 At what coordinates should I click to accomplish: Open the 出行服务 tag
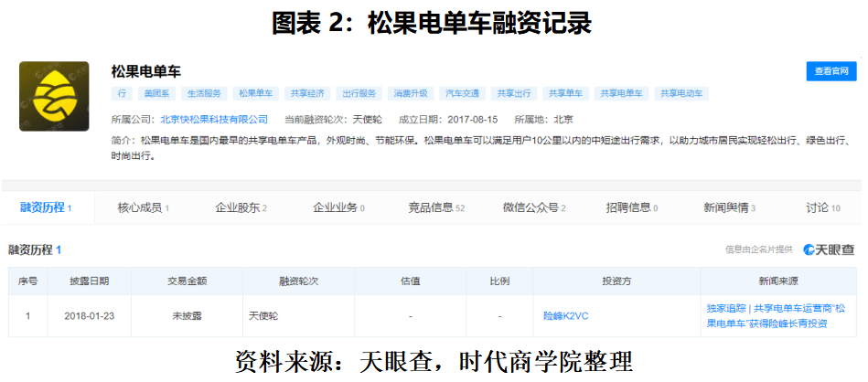(359, 93)
